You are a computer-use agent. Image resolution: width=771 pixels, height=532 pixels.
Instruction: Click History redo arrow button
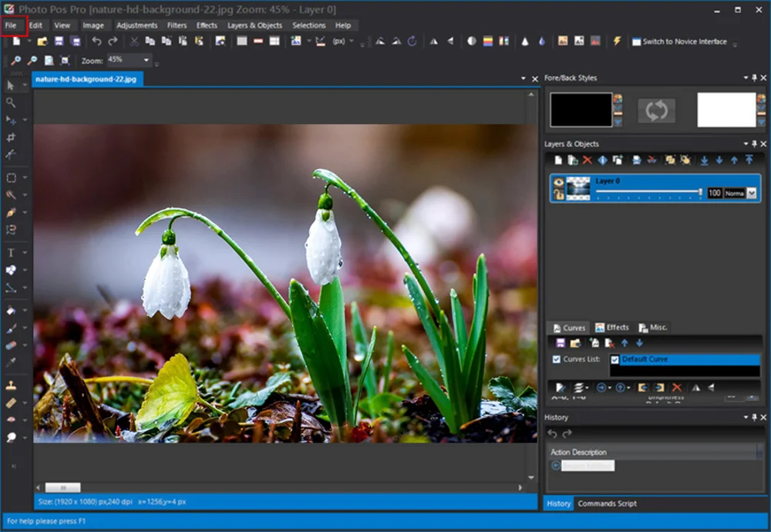point(567,433)
